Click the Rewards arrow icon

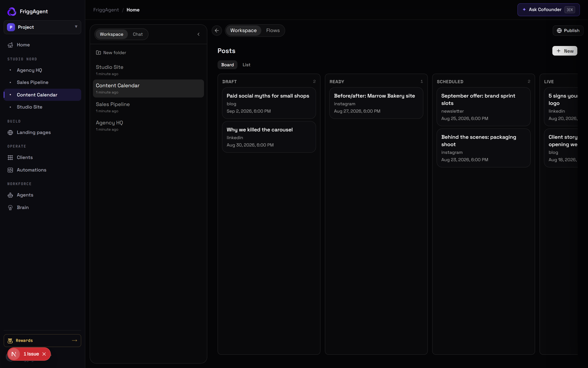point(75,341)
